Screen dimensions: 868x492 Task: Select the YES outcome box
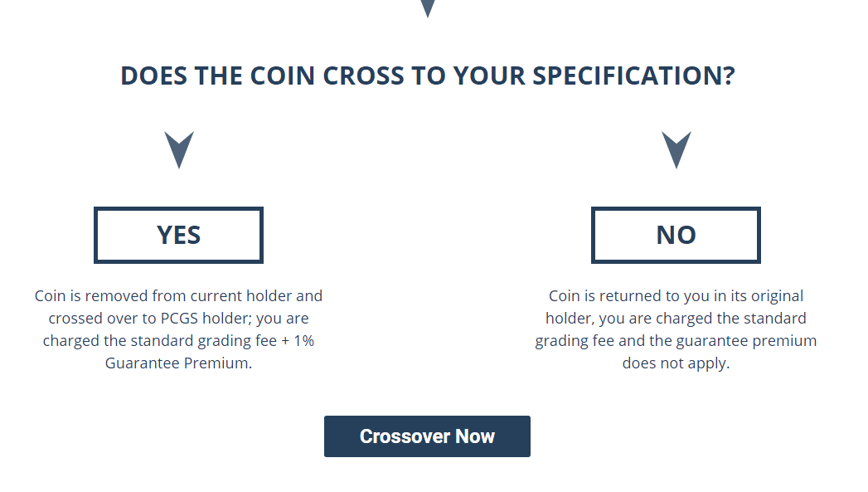[x=178, y=235]
